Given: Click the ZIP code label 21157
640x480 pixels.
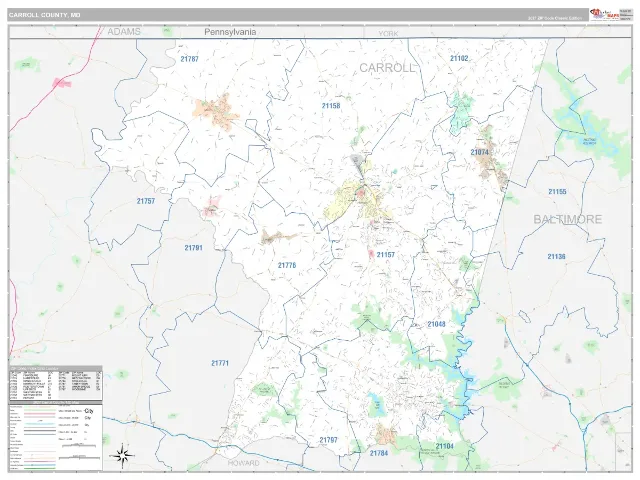Looking at the screenshot, I should tap(385, 255).
